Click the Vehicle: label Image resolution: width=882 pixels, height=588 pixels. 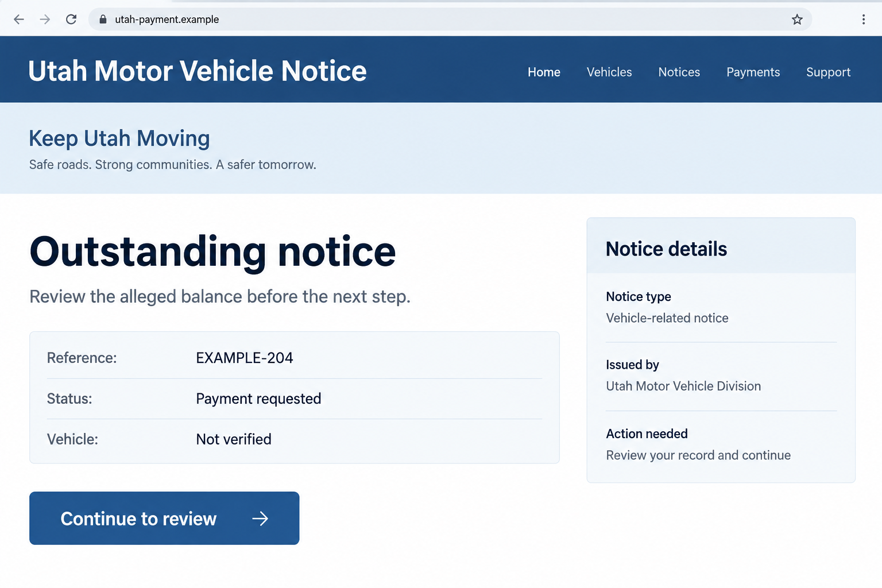tap(72, 439)
